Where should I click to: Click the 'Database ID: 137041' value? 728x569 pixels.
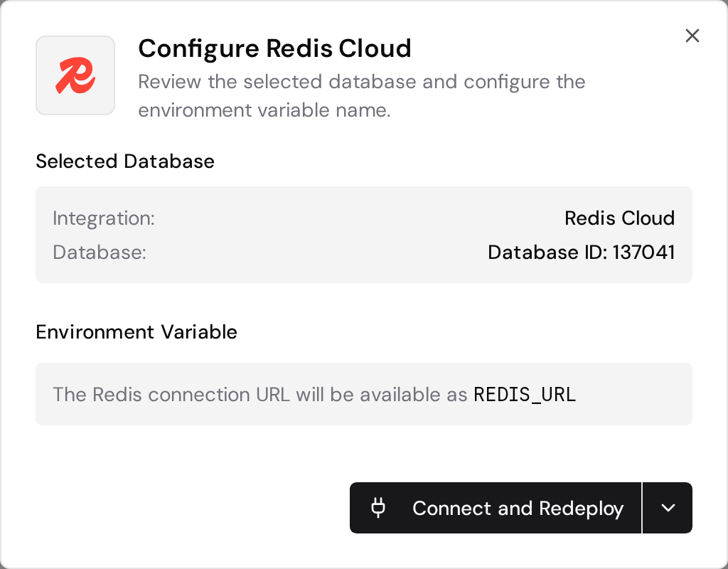tap(582, 252)
